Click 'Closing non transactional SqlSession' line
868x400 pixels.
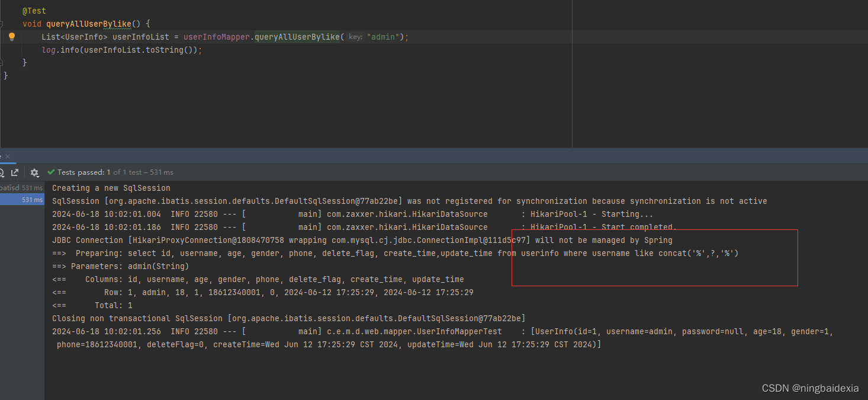(289, 318)
